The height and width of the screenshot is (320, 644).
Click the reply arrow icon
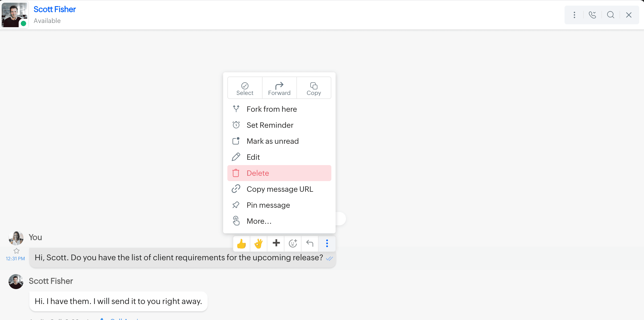(310, 243)
